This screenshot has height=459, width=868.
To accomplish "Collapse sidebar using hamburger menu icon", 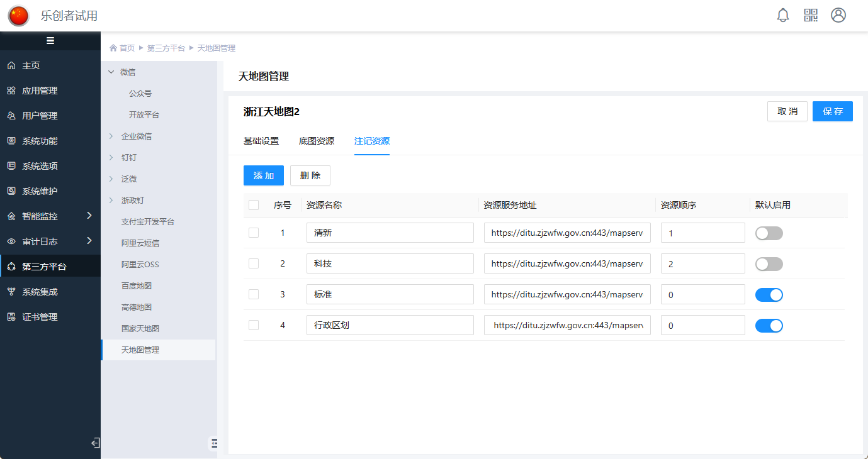I will click(50, 41).
